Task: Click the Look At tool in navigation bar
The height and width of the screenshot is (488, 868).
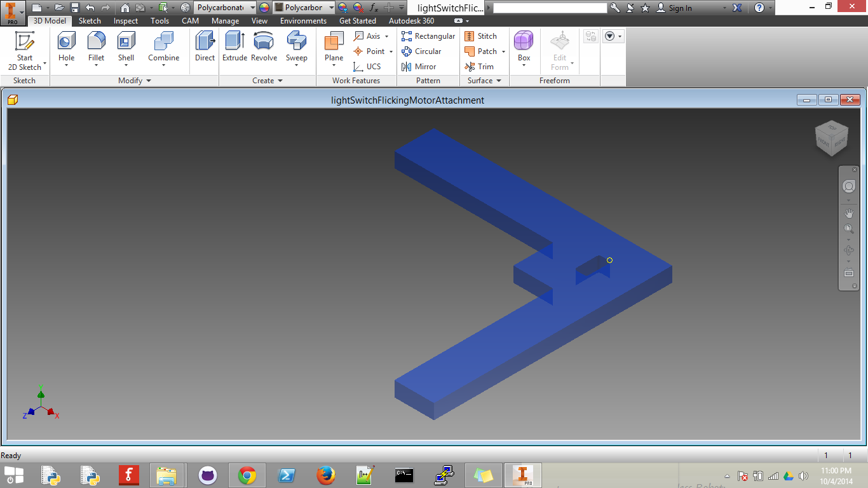Action: coord(849,273)
